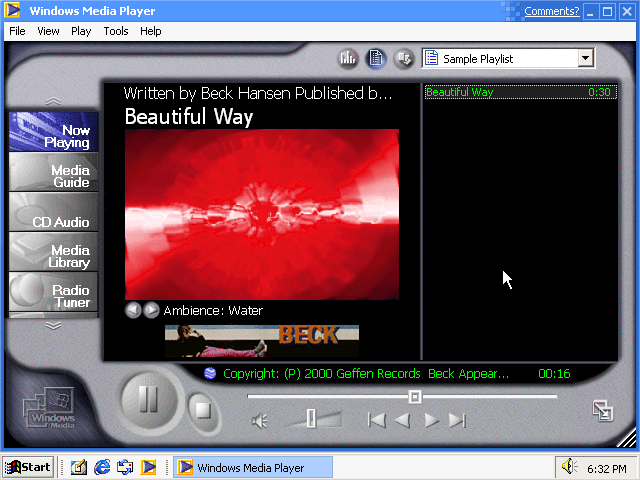Click the fast forward button
Image resolution: width=640 pixels, height=480 pixels.
431,420
